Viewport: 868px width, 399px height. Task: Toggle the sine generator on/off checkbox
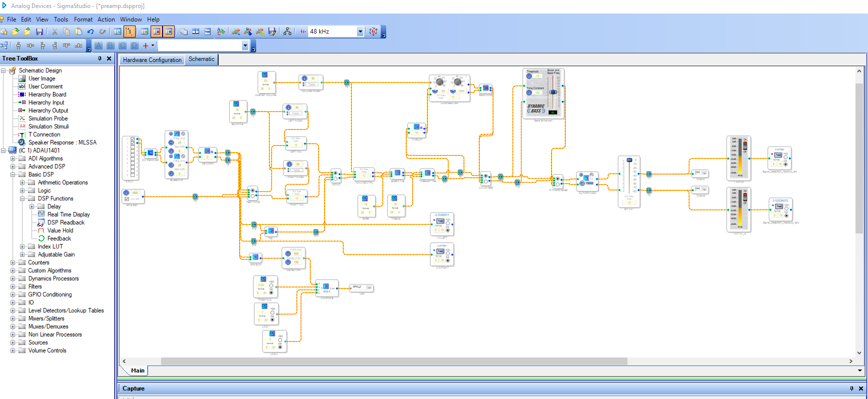127,199
